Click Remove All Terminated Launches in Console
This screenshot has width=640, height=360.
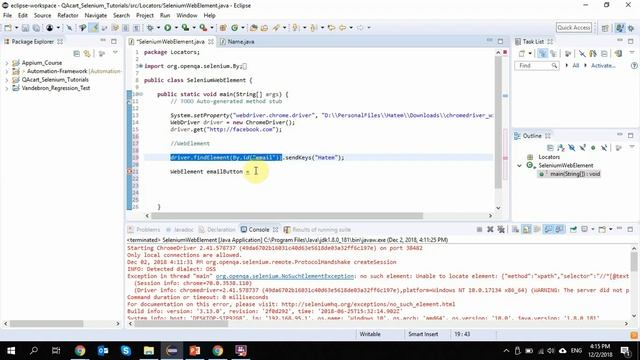(501, 229)
